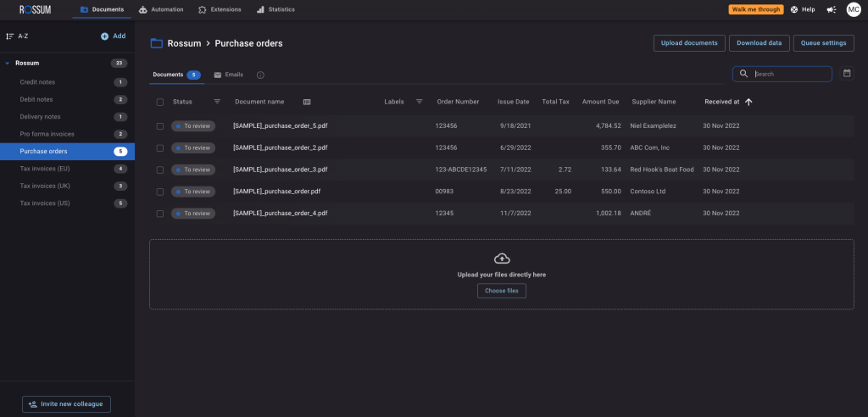This screenshot has height=417, width=868.
Task: Click the file drop upload area
Action: [x=502, y=274]
